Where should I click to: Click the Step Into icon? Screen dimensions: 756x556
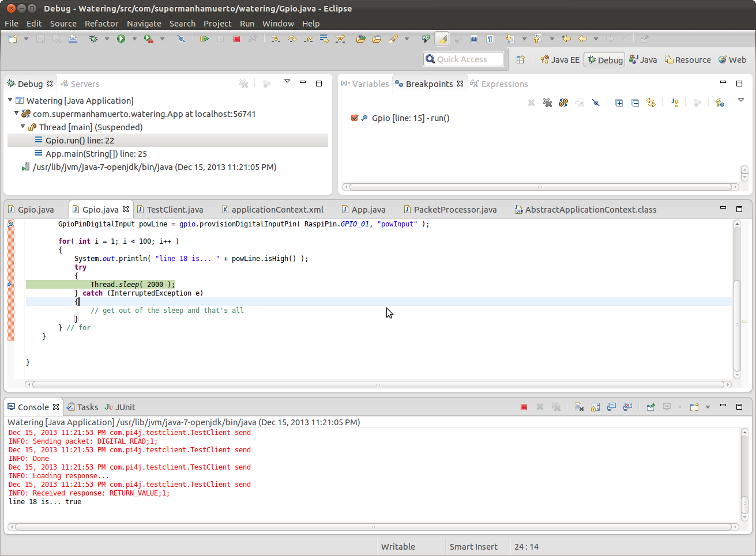click(x=276, y=39)
